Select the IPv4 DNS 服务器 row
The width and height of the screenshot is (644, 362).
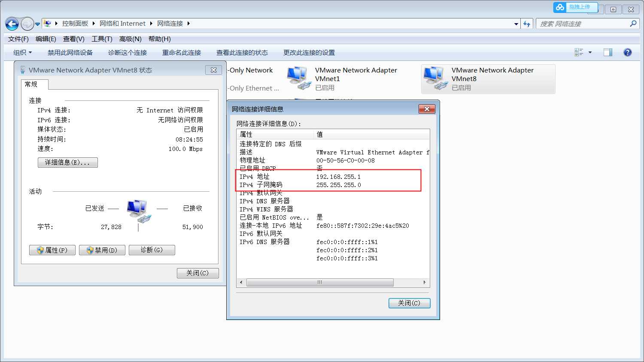click(x=333, y=201)
